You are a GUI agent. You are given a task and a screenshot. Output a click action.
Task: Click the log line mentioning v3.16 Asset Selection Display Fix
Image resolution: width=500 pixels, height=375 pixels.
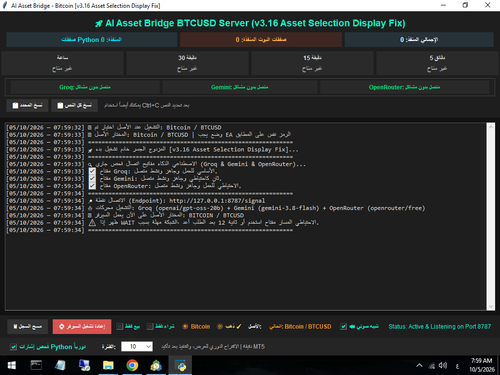(153, 149)
